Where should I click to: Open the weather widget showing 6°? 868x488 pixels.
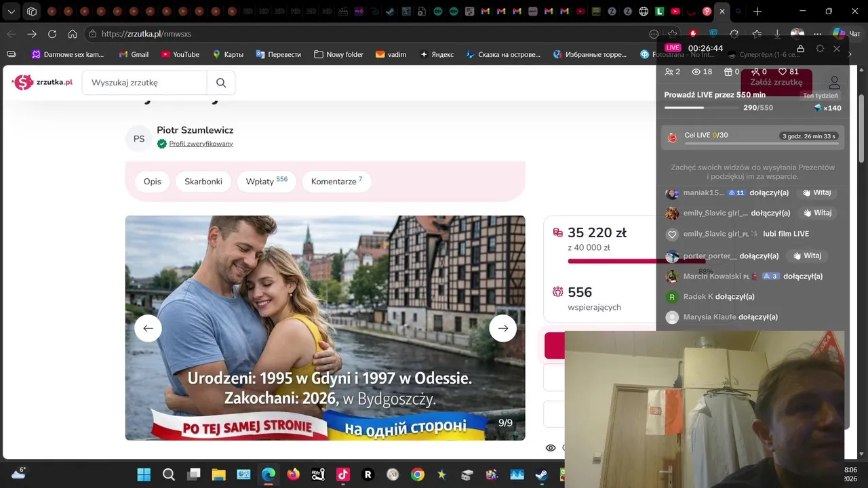point(18,473)
